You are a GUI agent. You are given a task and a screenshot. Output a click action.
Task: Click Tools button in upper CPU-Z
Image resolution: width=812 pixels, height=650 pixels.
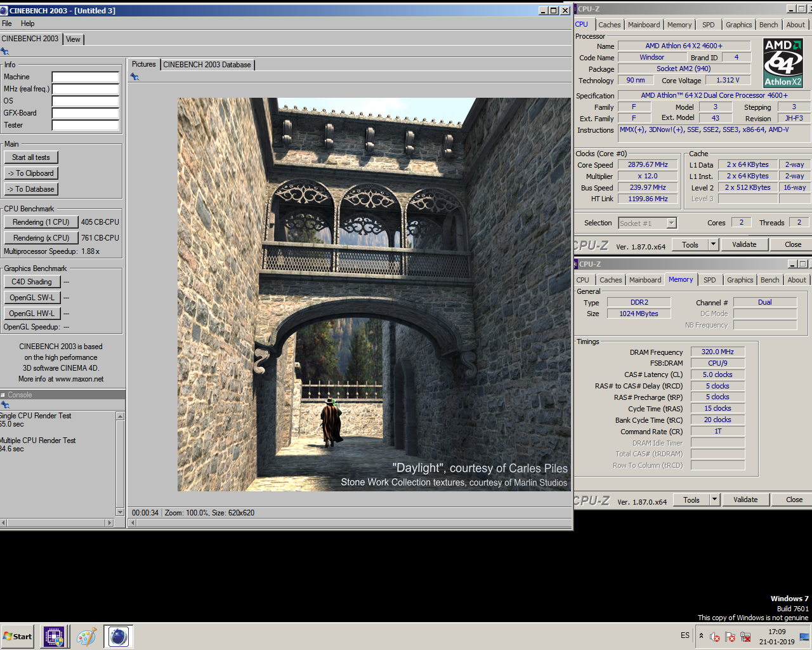(x=690, y=244)
